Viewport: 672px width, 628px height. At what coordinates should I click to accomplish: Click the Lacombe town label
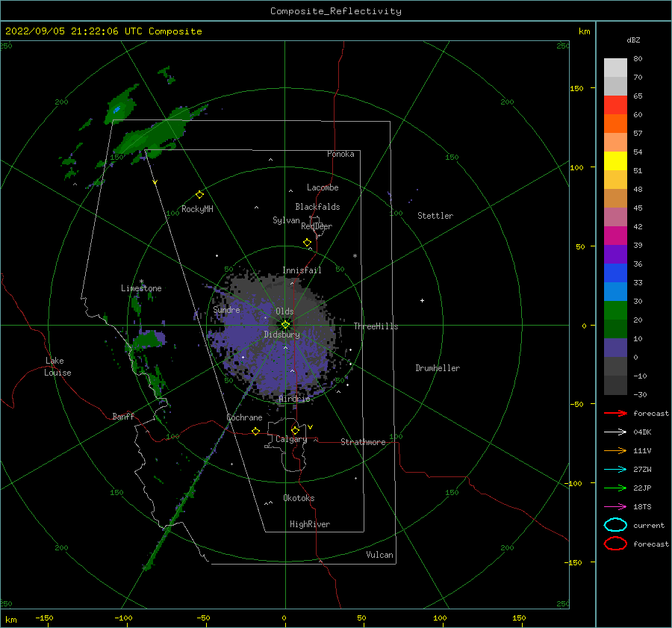pyautogui.click(x=323, y=187)
